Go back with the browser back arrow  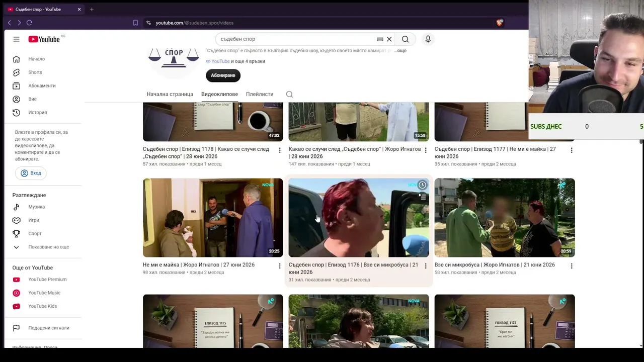tap(9, 23)
